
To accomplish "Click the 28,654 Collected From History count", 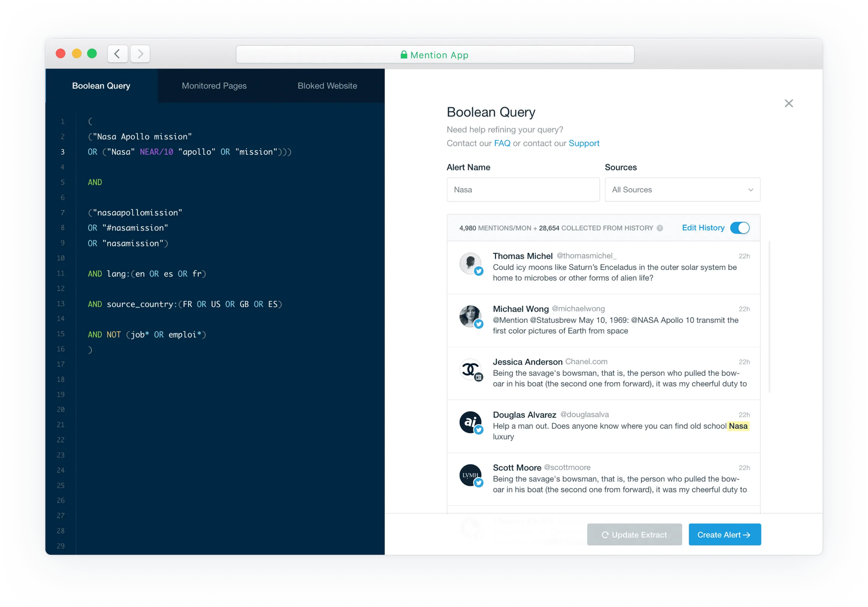I will point(596,228).
